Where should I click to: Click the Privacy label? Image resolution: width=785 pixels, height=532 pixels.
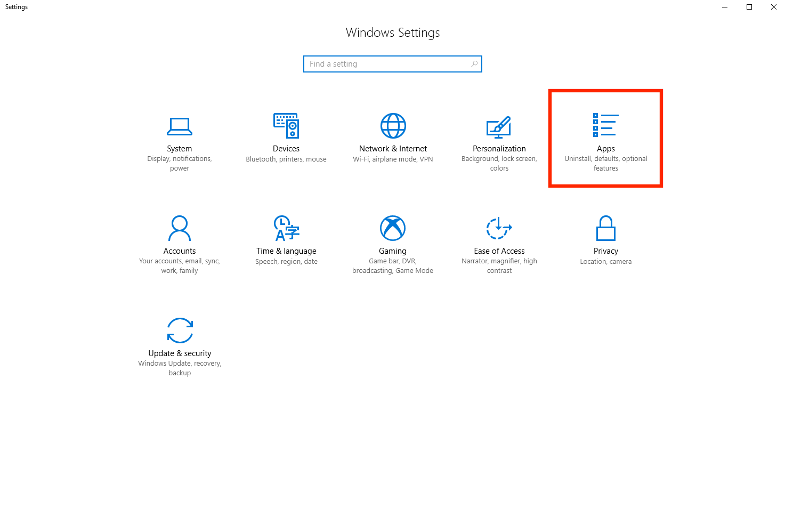(x=606, y=251)
